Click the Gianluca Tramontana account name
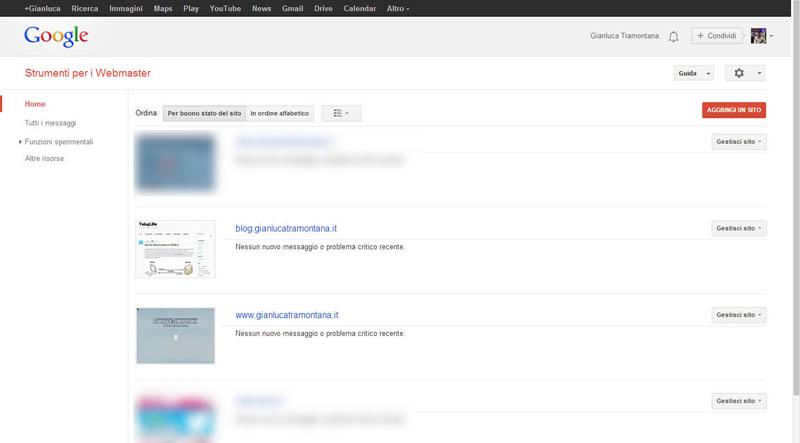 point(624,36)
